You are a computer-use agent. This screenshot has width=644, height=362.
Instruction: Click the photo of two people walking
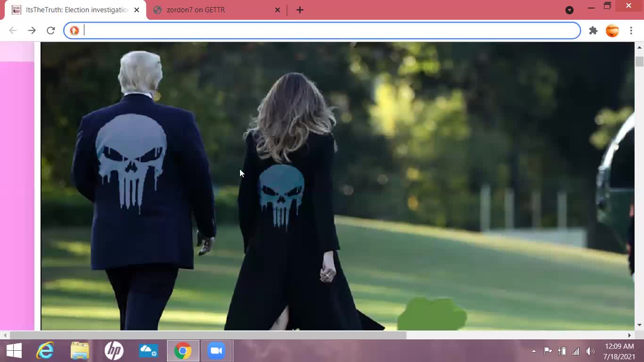tap(338, 186)
